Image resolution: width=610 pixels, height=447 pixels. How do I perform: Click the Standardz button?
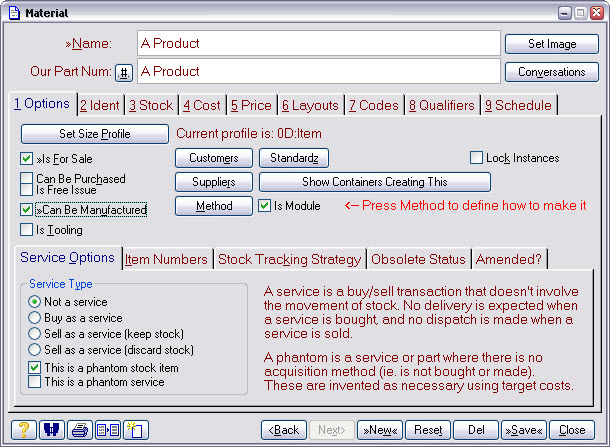point(294,158)
